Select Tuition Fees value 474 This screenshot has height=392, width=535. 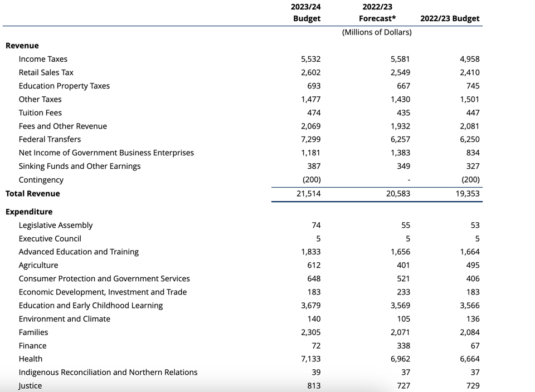click(x=314, y=112)
